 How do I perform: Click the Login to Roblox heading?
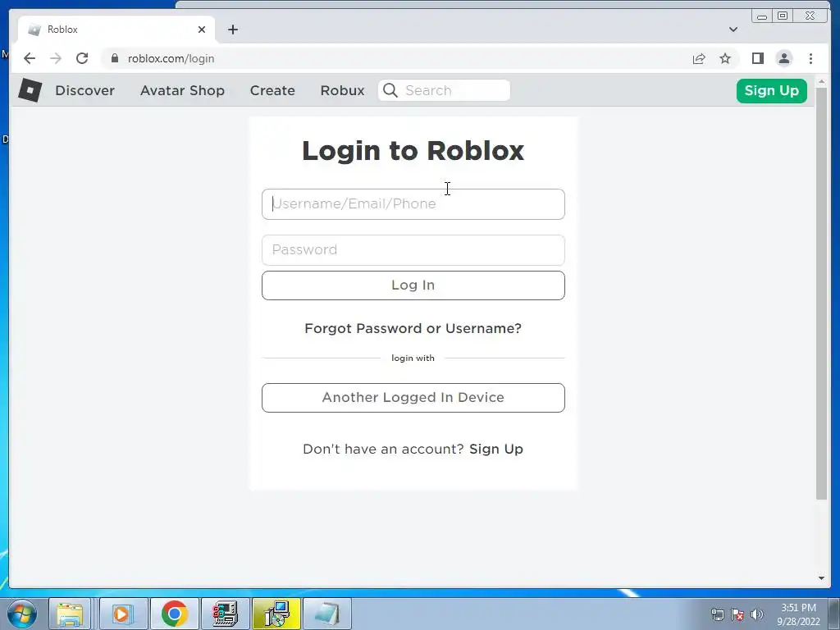coord(413,150)
